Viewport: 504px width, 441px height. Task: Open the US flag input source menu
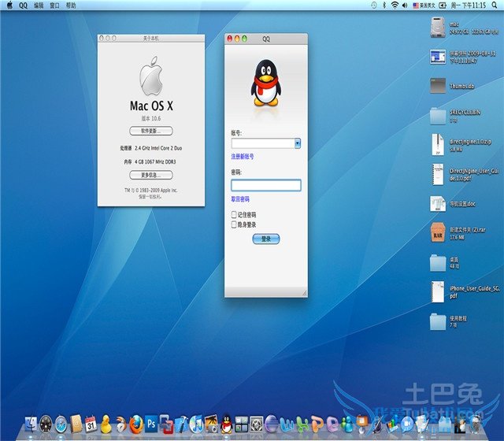417,5
